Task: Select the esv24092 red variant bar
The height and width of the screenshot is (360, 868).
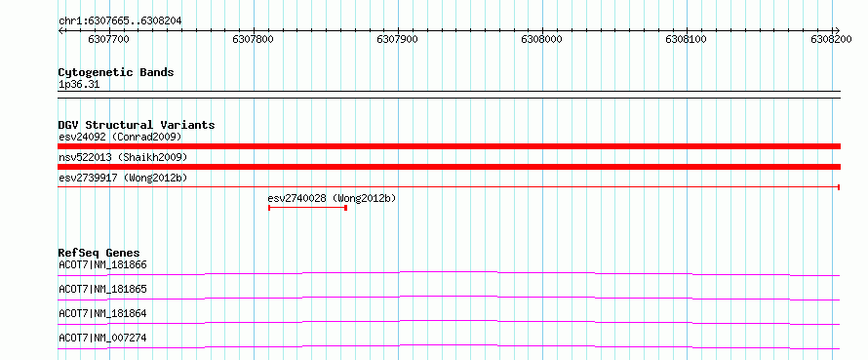Action: point(449,146)
